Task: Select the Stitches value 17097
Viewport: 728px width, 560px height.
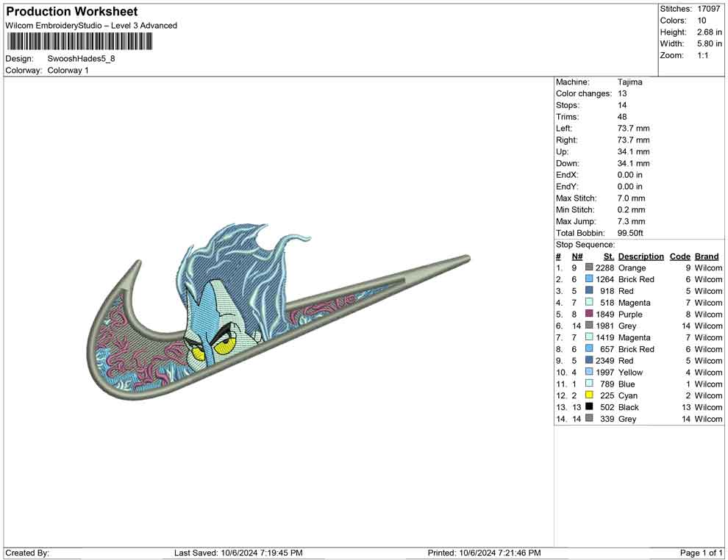Action: [x=708, y=9]
